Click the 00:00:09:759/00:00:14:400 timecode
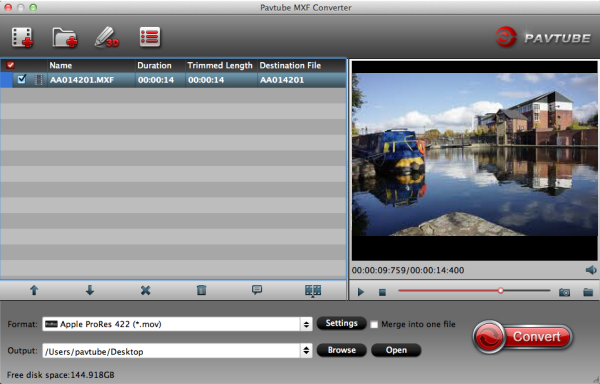 click(x=408, y=270)
